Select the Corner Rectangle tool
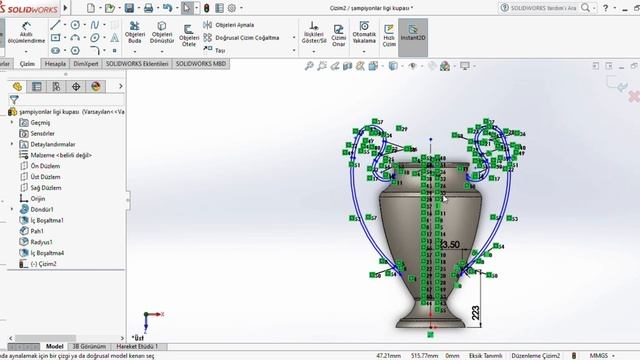This screenshot has width=640, height=360. (x=55, y=38)
